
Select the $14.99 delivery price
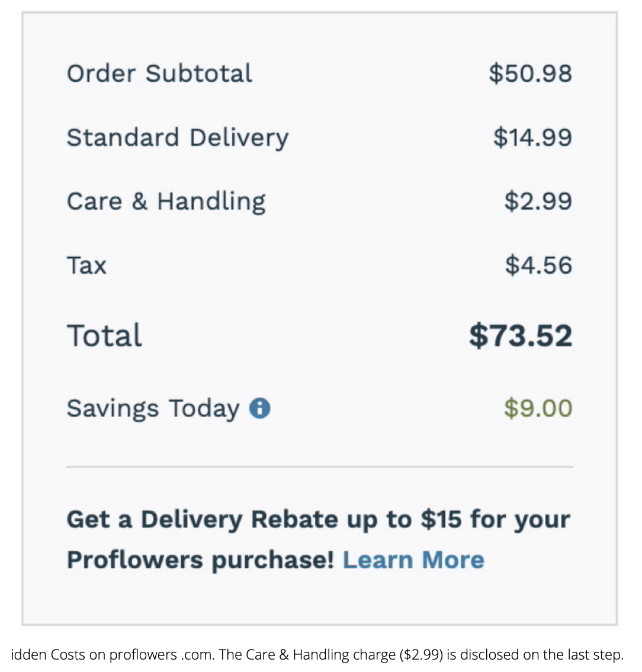(x=533, y=137)
